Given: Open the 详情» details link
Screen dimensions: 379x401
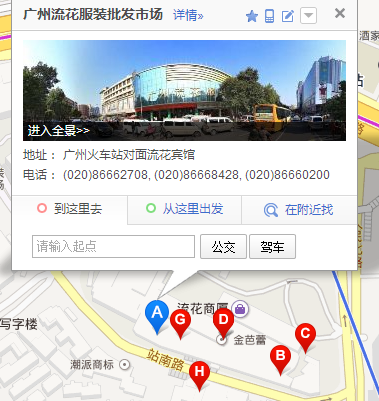Looking at the screenshot, I should [x=188, y=15].
